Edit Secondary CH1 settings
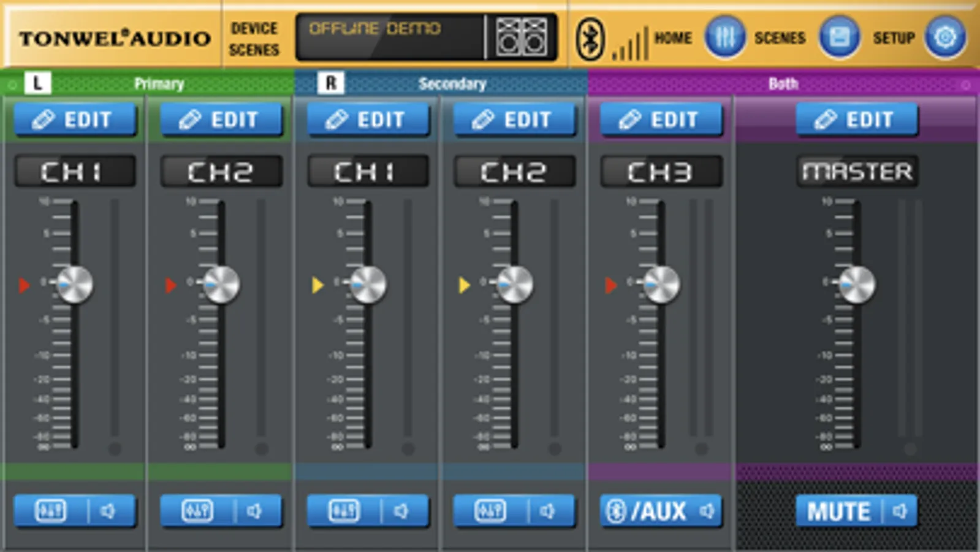 point(368,120)
